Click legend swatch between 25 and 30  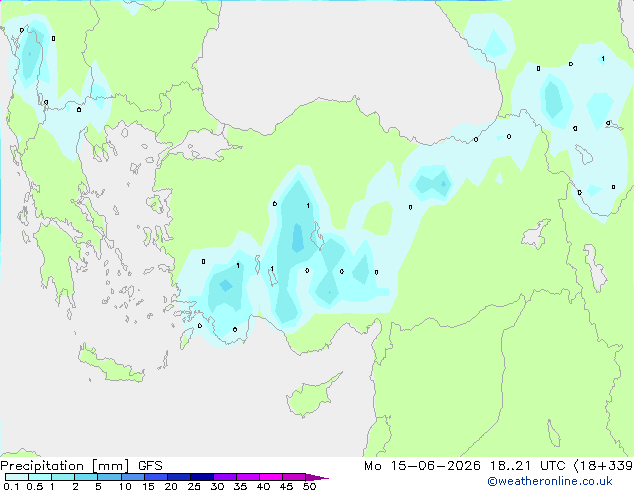point(201,477)
